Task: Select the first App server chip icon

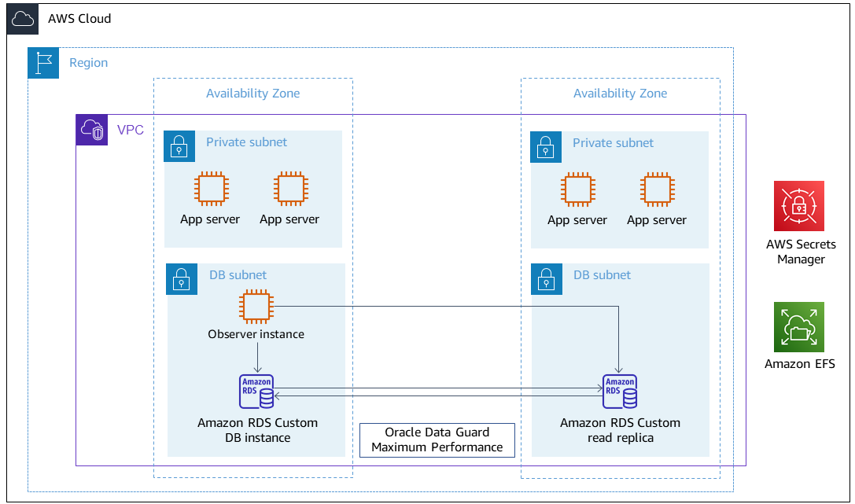Action: pyautogui.click(x=210, y=189)
